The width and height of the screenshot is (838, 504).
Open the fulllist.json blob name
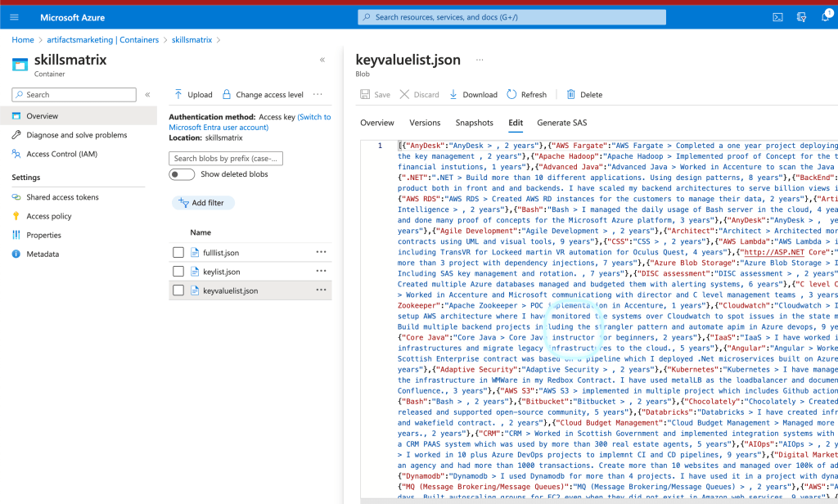click(221, 252)
